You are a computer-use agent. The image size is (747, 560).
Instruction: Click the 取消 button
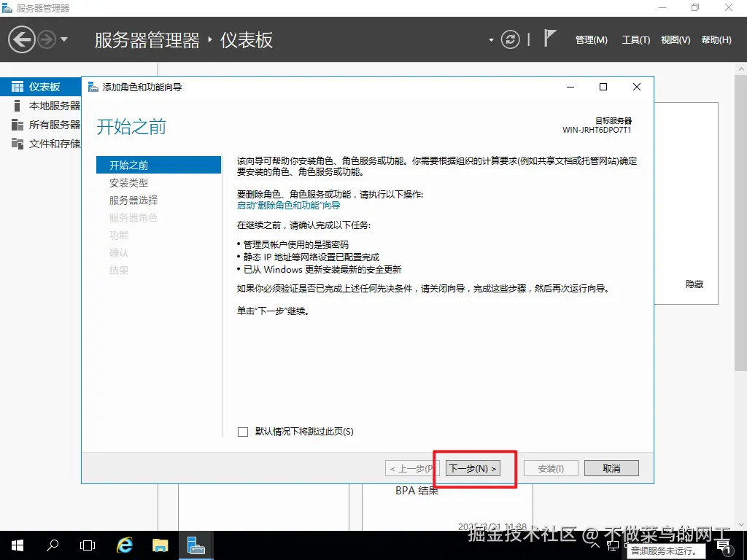click(611, 468)
